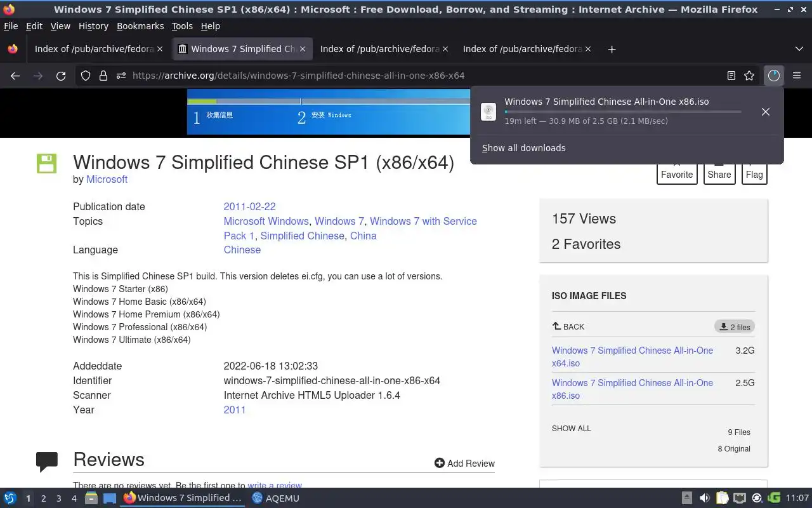Open the Firefox hamburger application menu
The width and height of the screenshot is (812, 508).
click(x=797, y=76)
